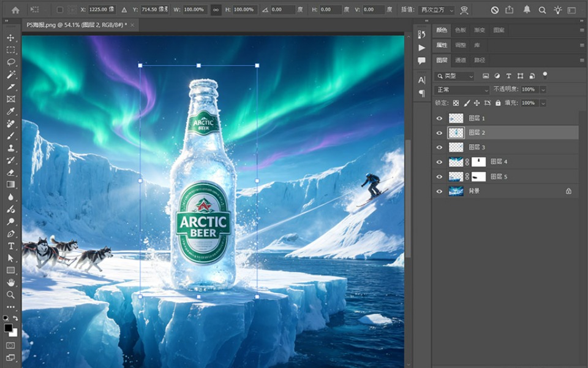Select the Zoom tool in toolbox

pos(10,295)
